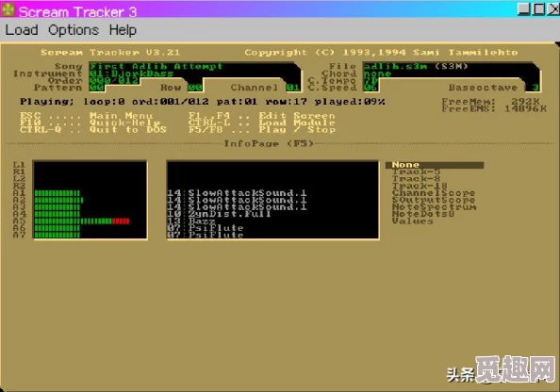Click the Row value field
Viewport: 560px width, 392px height.
195,88
